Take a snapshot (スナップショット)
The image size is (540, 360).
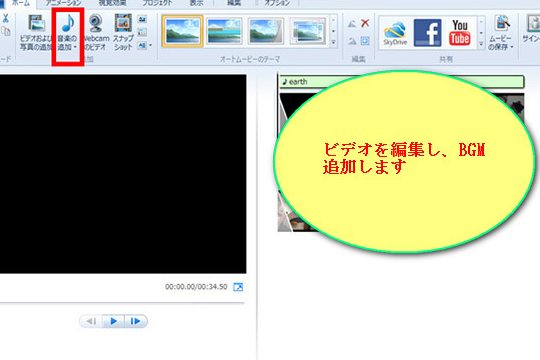(x=123, y=32)
